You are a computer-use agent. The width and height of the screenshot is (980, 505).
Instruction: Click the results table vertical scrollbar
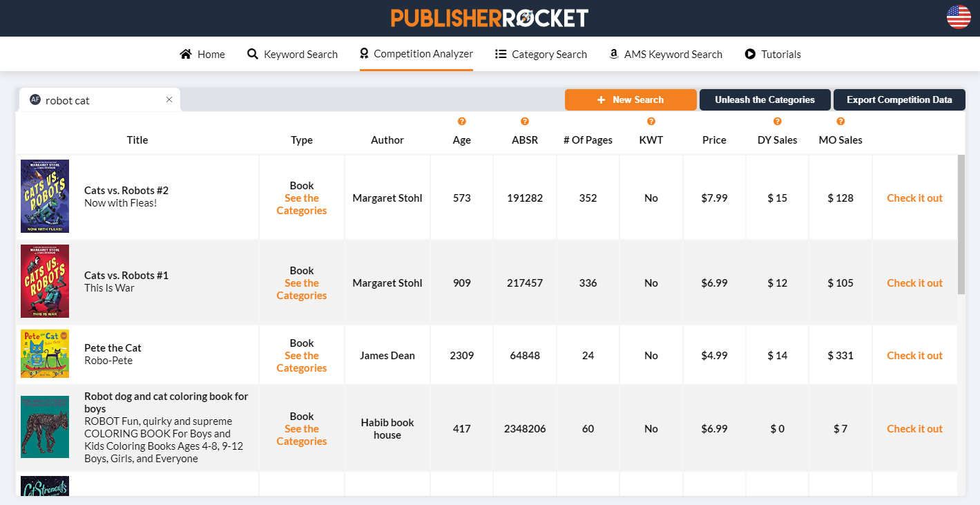pos(961,225)
